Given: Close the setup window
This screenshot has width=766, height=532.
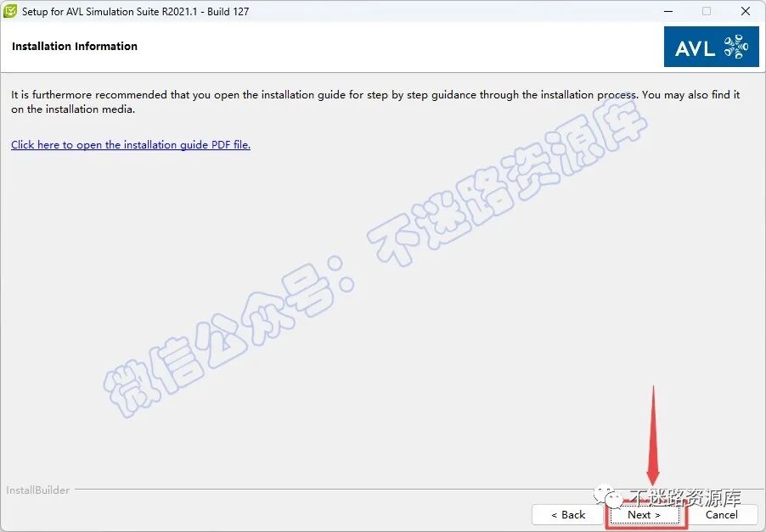Looking at the screenshot, I should point(746,11).
